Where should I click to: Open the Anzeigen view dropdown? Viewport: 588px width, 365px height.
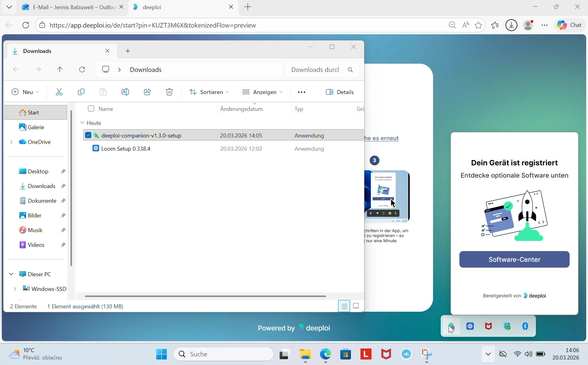pos(262,92)
